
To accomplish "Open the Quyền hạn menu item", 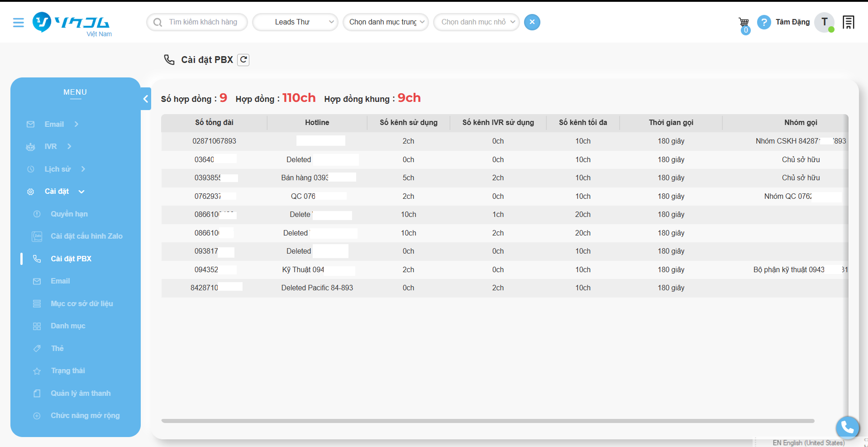I will [69, 214].
